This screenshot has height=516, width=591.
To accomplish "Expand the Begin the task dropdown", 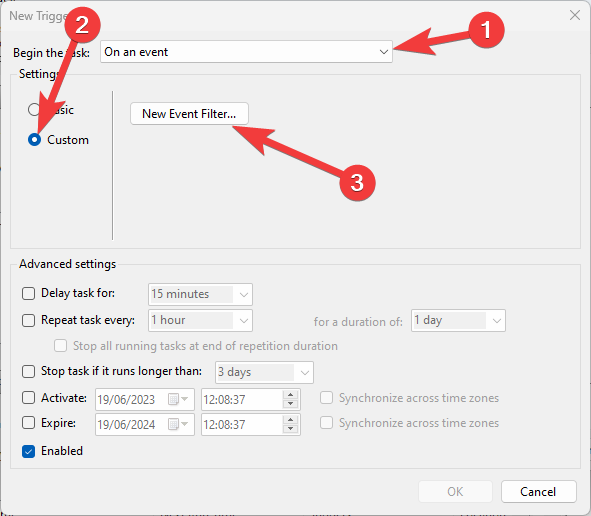I will [x=246, y=52].
